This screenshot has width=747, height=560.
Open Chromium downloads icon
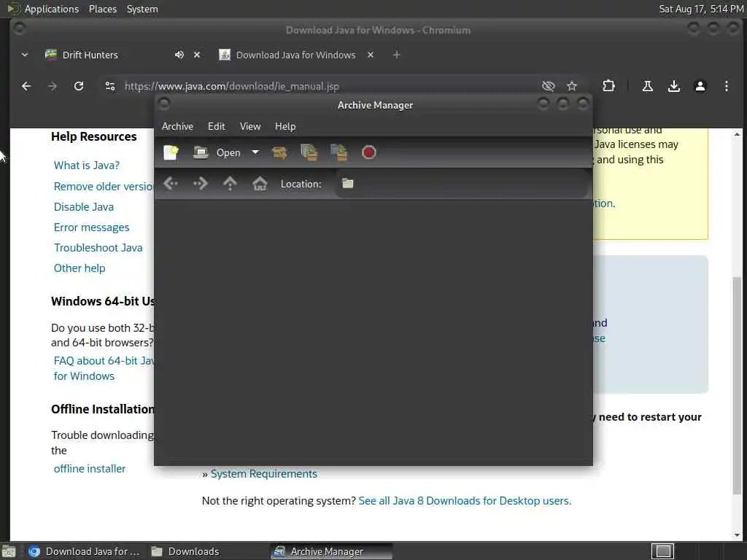[x=673, y=86]
